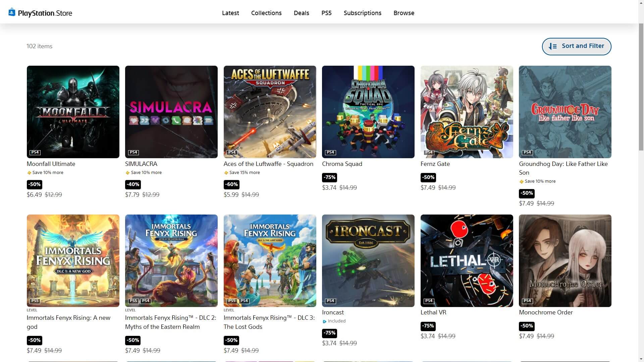Select the Aces of the Luftwaffe cover image
Image resolution: width=644 pixels, height=362 pixels.
(x=270, y=112)
